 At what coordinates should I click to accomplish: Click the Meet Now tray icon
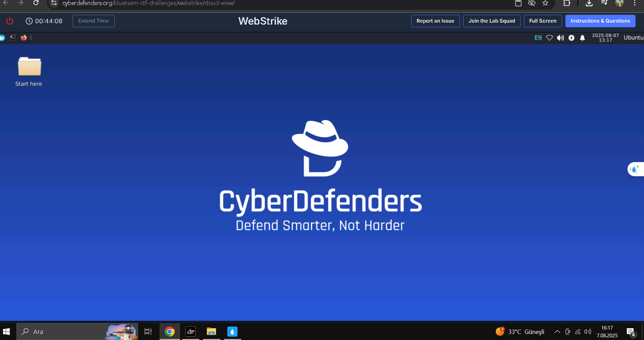568,332
